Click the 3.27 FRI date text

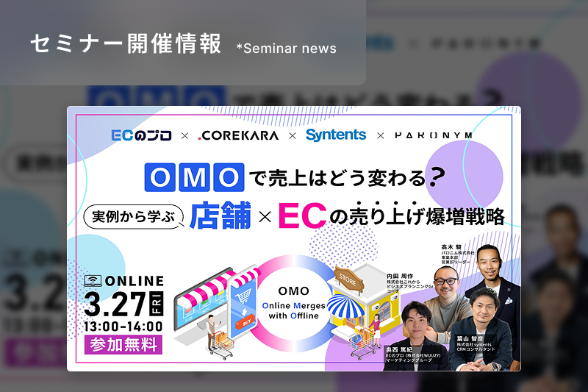pyautogui.click(x=123, y=303)
